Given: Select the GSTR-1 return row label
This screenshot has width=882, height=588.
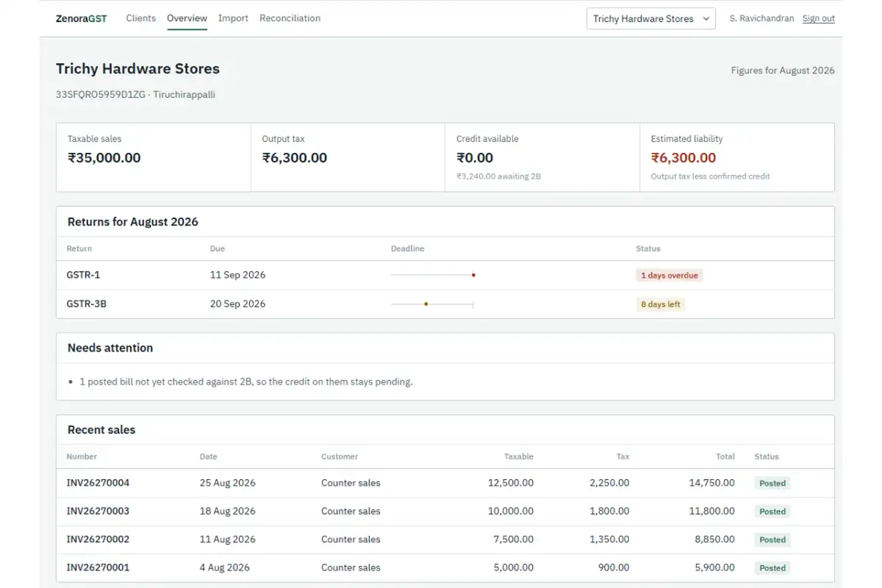Looking at the screenshot, I should [x=83, y=275].
